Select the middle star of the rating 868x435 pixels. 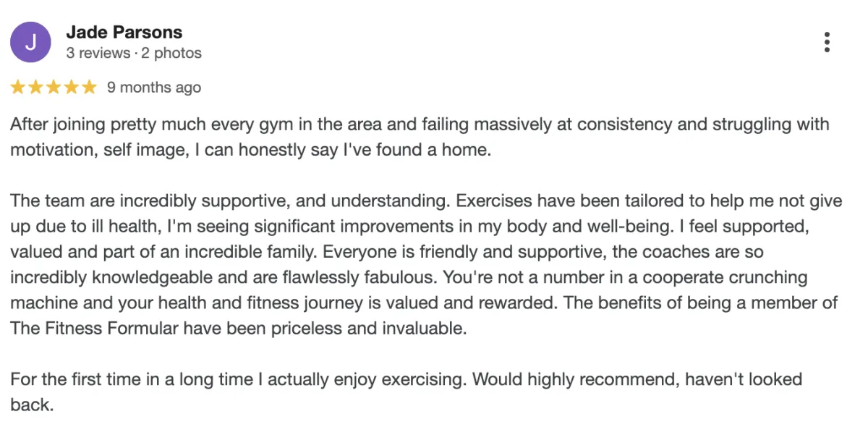[x=54, y=88]
